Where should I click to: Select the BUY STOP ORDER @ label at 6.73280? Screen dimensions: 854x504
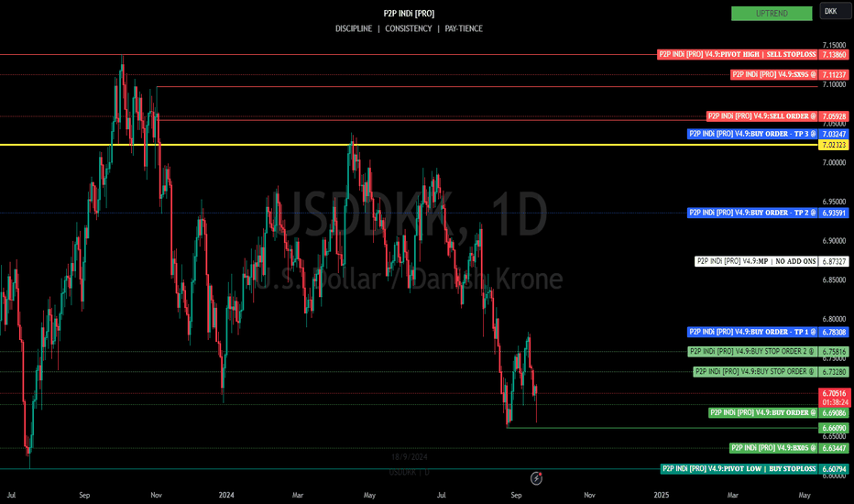755,372
